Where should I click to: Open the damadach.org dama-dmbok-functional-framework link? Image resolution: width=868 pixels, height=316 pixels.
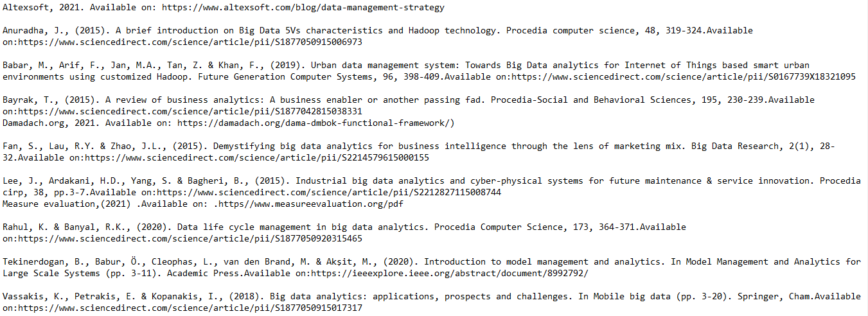(316, 123)
